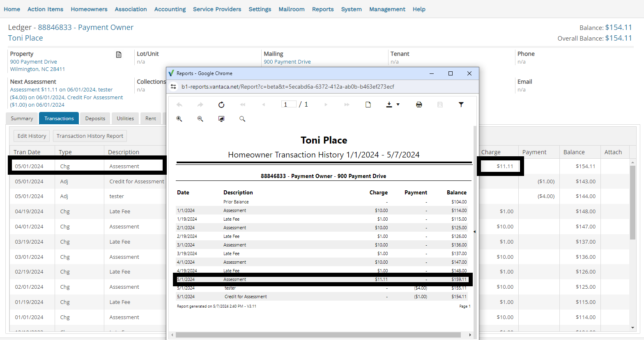
Task: Toggle full page view monitor icon
Action: coord(221,119)
